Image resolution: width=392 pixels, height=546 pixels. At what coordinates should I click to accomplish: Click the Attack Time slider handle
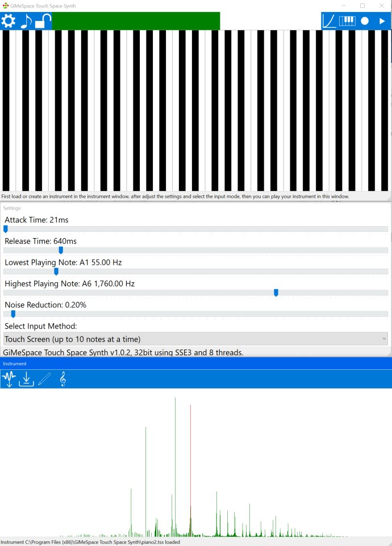6,229
